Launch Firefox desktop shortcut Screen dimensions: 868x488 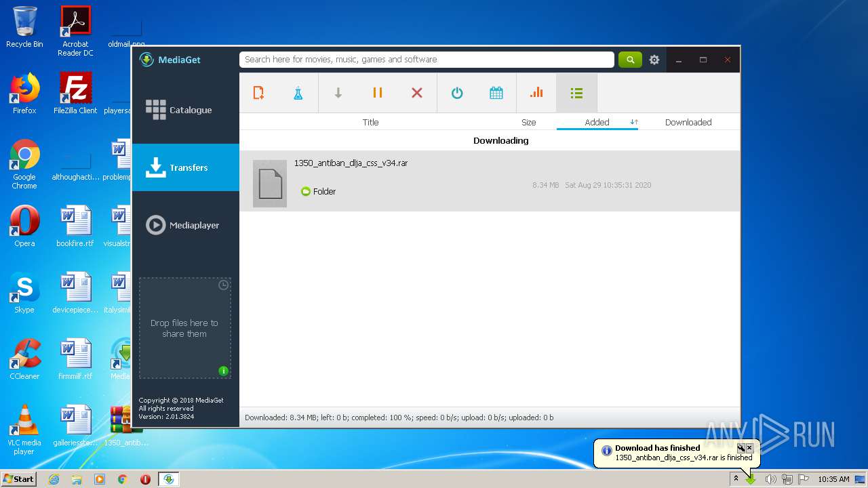coord(24,93)
